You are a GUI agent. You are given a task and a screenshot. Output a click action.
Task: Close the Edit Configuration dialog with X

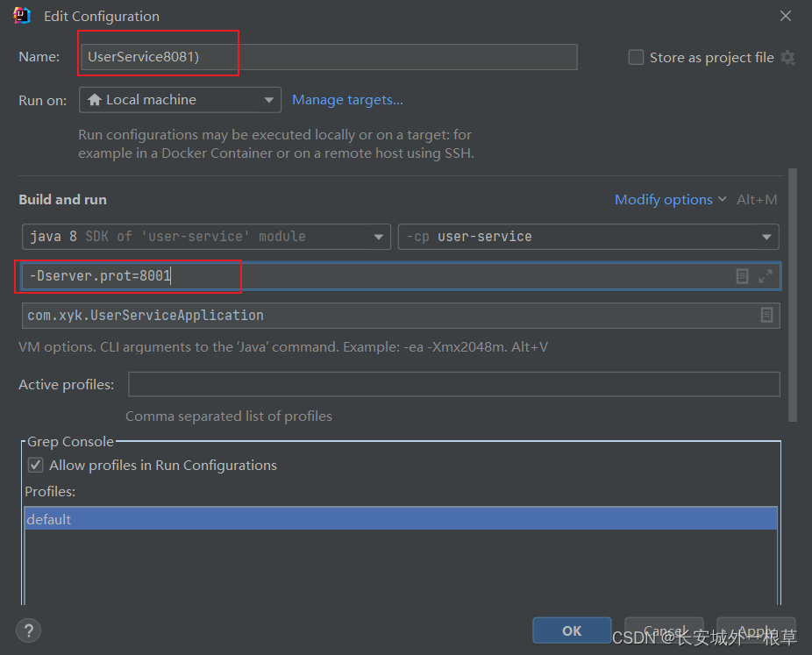786,16
